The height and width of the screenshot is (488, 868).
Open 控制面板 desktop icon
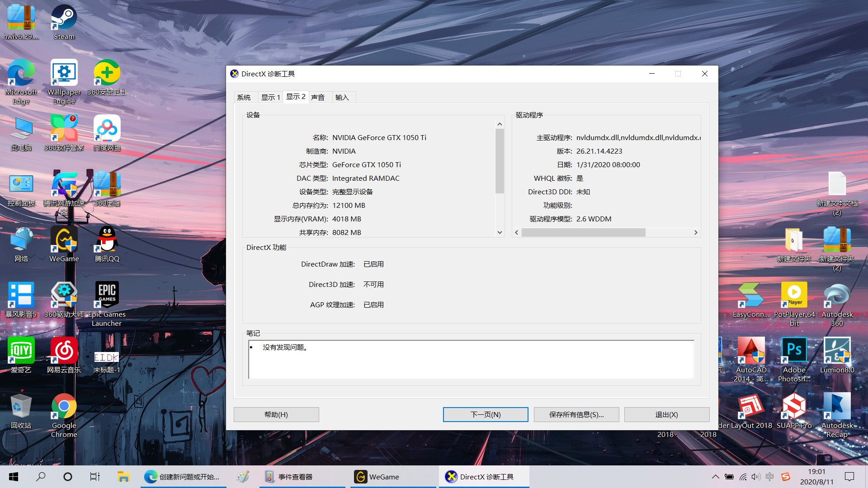(21, 189)
